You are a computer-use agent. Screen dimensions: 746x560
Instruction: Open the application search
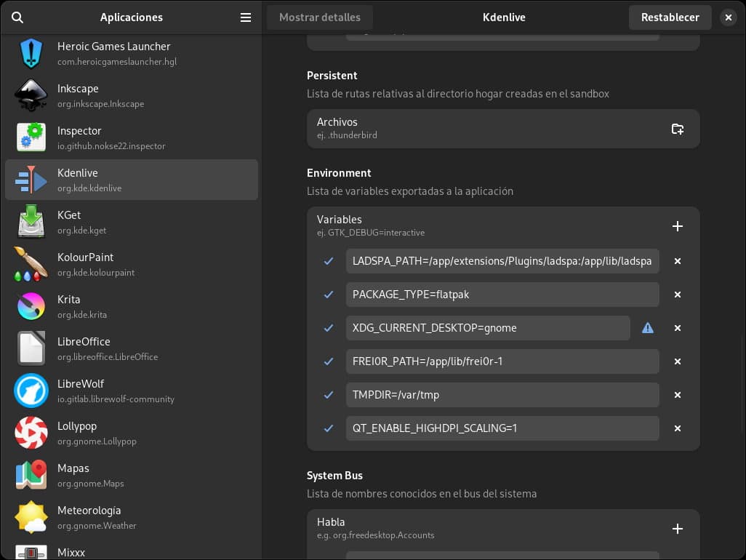click(17, 17)
